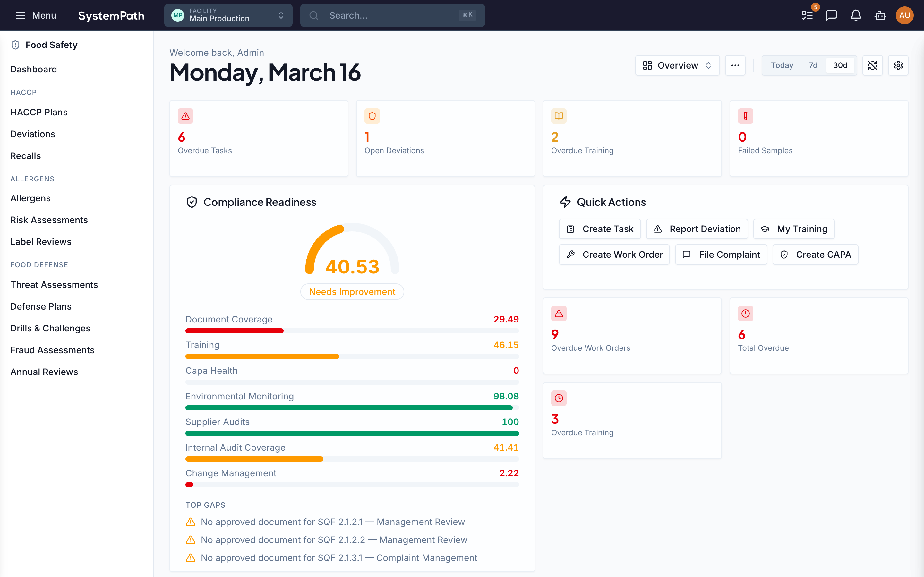Screen dimensions: 924x577
Task: Click the notifications bell icon
Action: [x=856, y=15]
